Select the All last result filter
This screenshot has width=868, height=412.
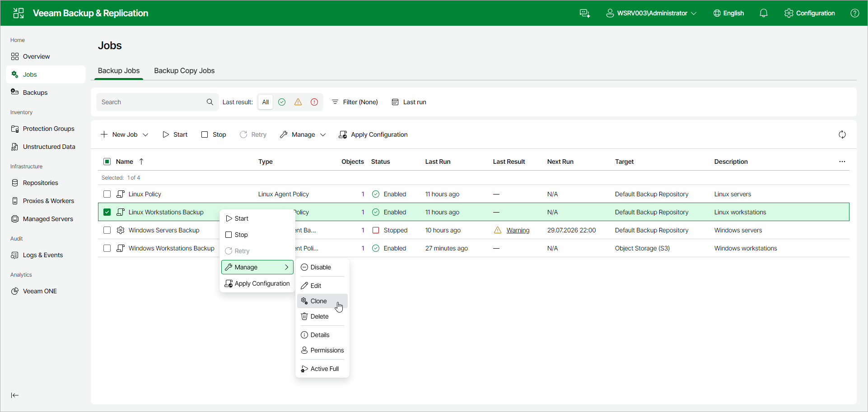point(266,102)
